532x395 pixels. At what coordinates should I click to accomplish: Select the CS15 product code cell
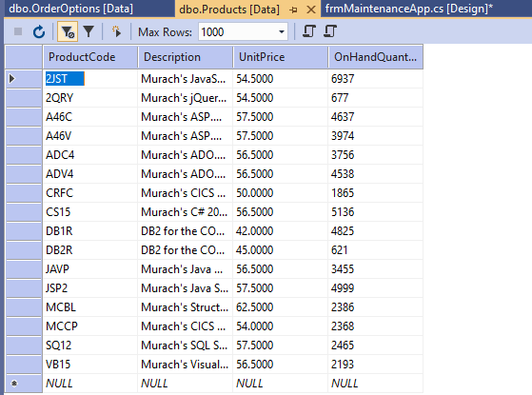[90, 211]
